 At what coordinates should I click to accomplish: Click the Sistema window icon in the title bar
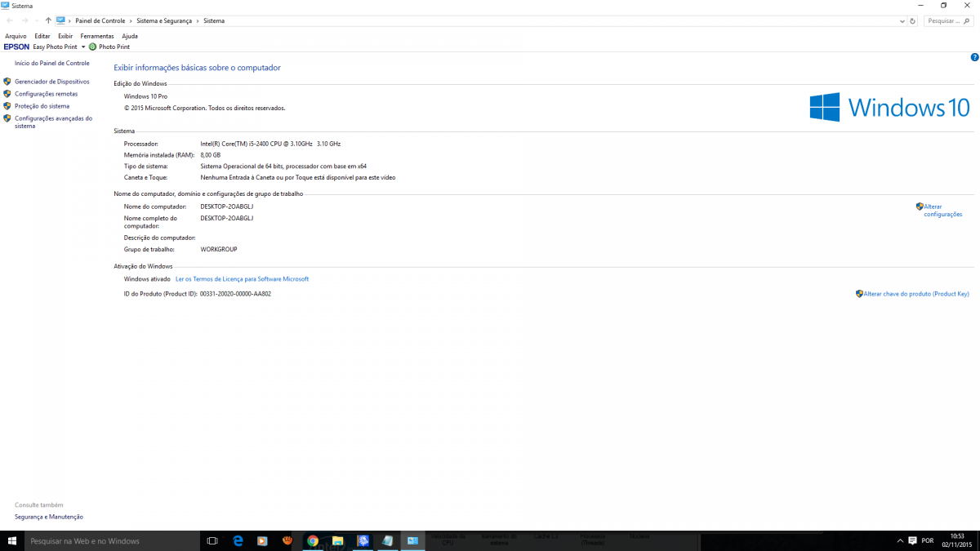pos(6,5)
